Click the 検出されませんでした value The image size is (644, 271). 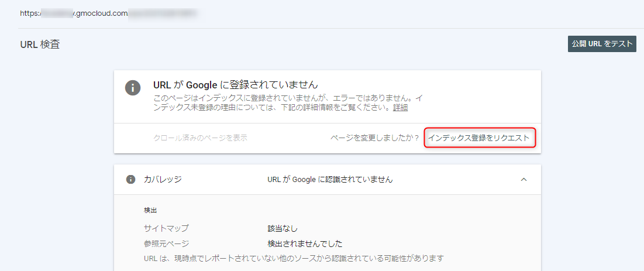[305, 243]
